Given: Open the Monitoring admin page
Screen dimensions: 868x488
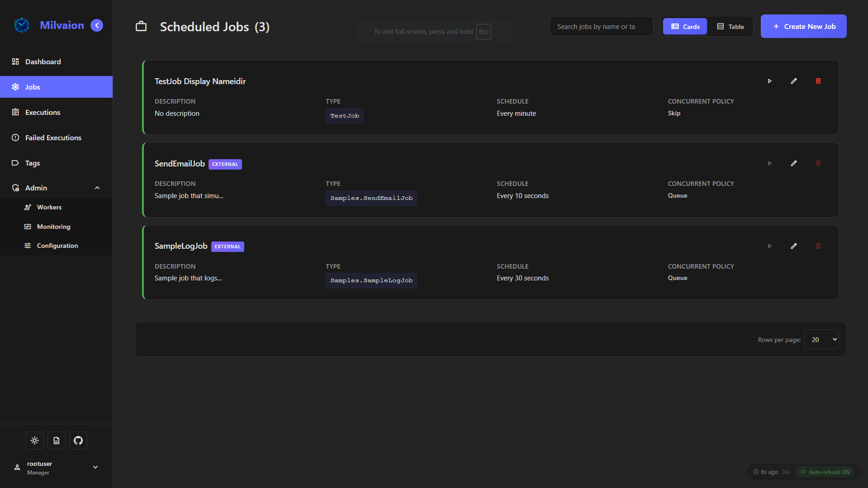Looking at the screenshot, I should point(53,226).
